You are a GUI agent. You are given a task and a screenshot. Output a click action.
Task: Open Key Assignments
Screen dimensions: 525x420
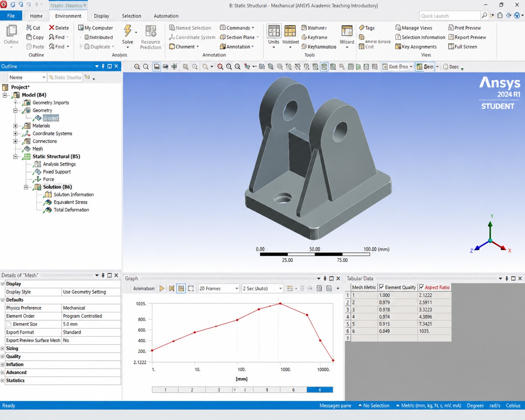(416, 46)
